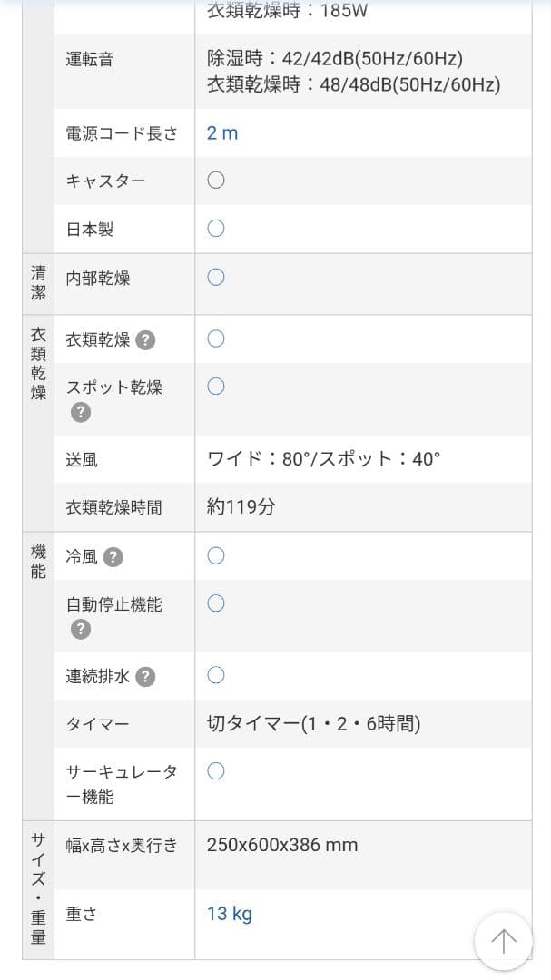Click the キャスター circle mark
Image resolution: width=551 pixels, height=980 pixels.
216,180
